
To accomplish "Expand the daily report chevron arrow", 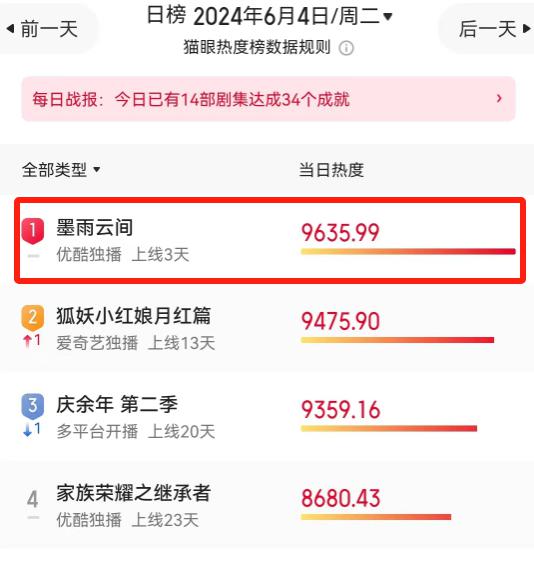I will click(499, 98).
